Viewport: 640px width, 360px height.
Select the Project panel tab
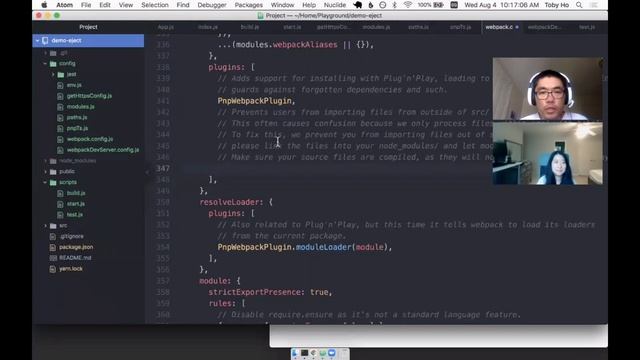(x=88, y=27)
